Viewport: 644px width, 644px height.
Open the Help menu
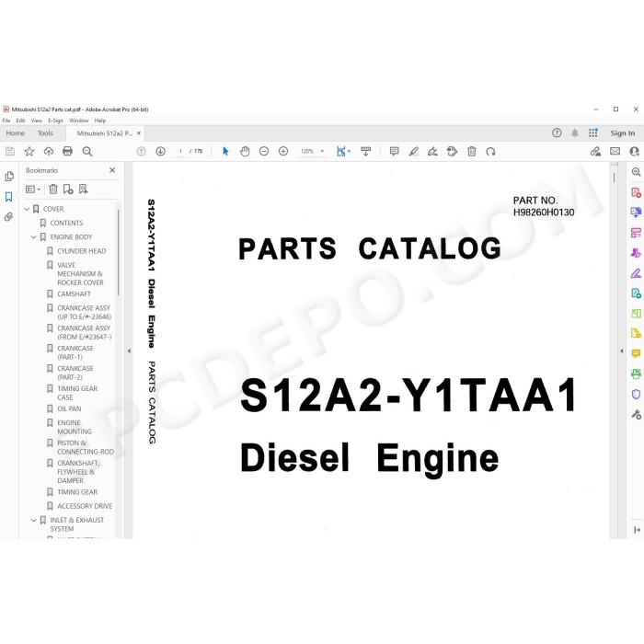pyautogui.click(x=100, y=121)
